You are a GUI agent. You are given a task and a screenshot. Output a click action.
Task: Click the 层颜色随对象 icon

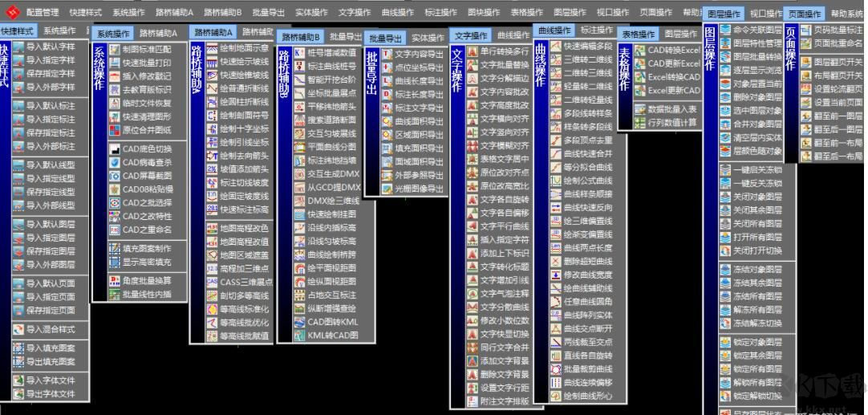tap(724, 151)
